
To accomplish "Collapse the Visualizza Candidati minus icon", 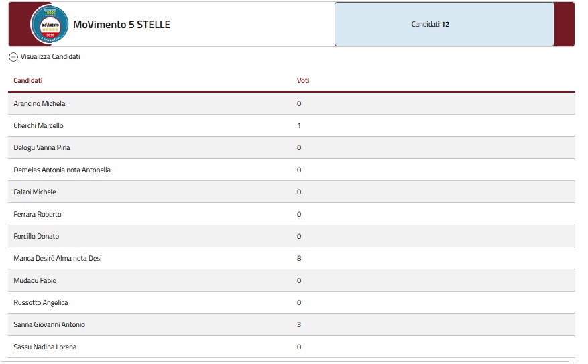I will tap(13, 57).
